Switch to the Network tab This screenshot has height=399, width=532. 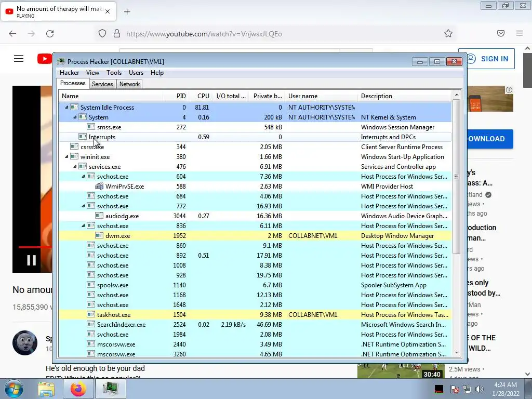(x=129, y=84)
